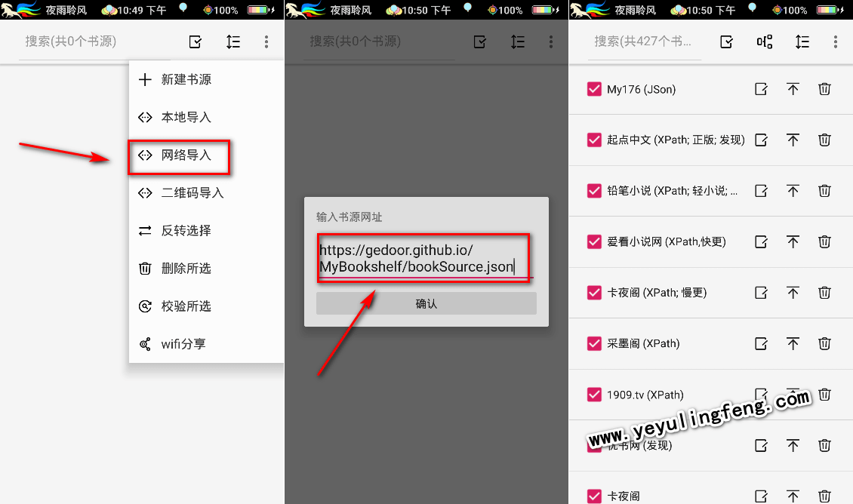Uncheck the 起点中文 source checkbox
The width and height of the screenshot is (853, 504).
594,140
